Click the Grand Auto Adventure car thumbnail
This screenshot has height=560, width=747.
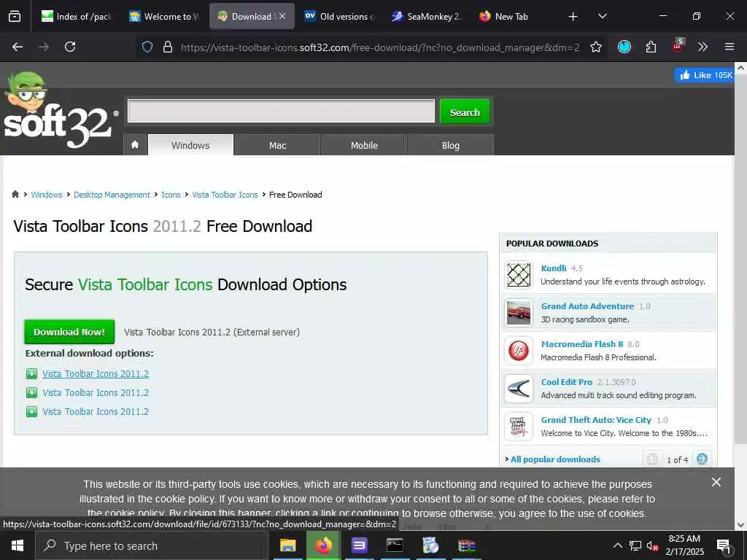519,313
